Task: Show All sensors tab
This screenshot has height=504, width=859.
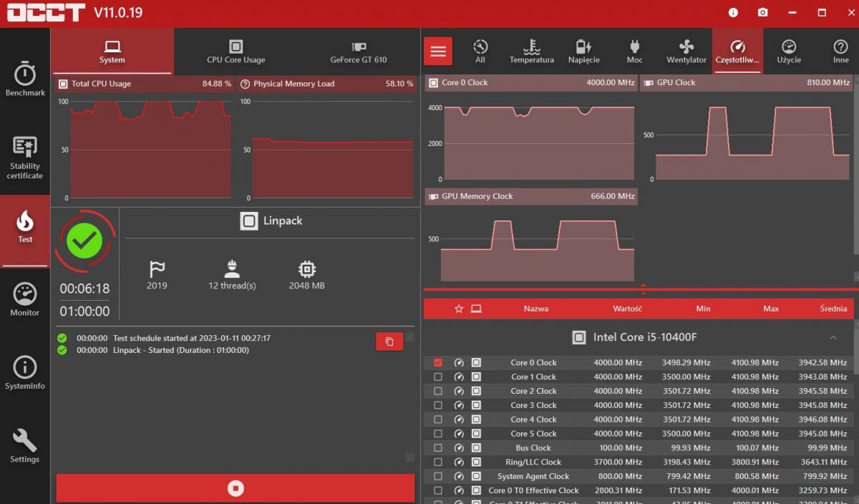Action: (480, 52)
